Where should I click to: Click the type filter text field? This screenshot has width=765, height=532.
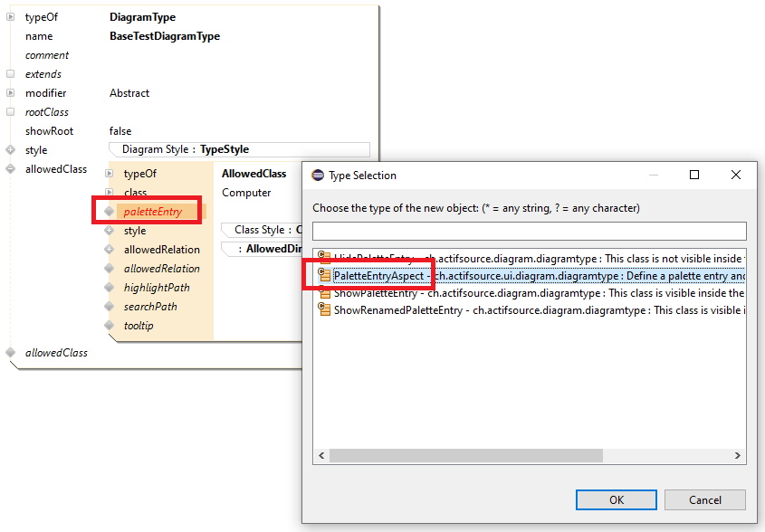tap(529, 231)
